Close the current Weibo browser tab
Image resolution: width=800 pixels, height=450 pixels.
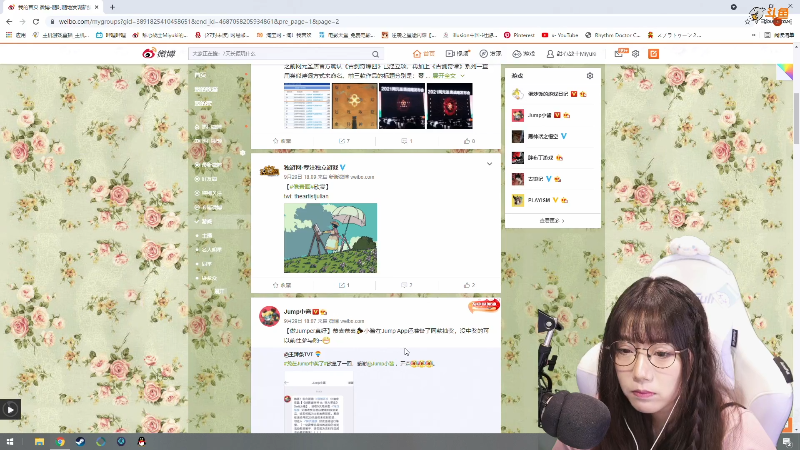point(96,7)
